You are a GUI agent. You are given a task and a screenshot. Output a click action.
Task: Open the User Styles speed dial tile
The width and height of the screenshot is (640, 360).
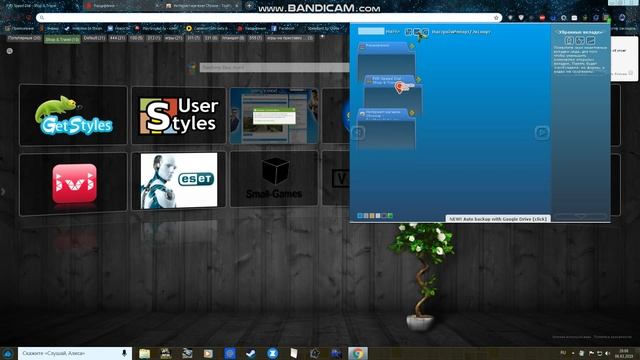[179, 116]
